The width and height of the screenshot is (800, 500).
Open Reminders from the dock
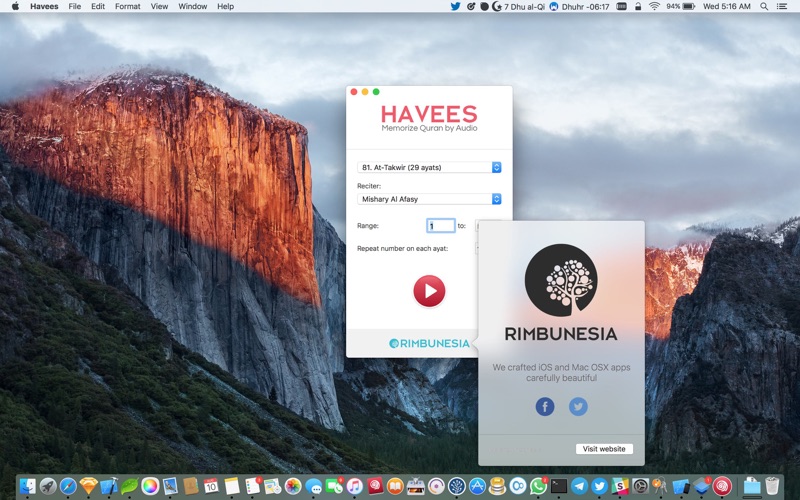click(253, 486)
